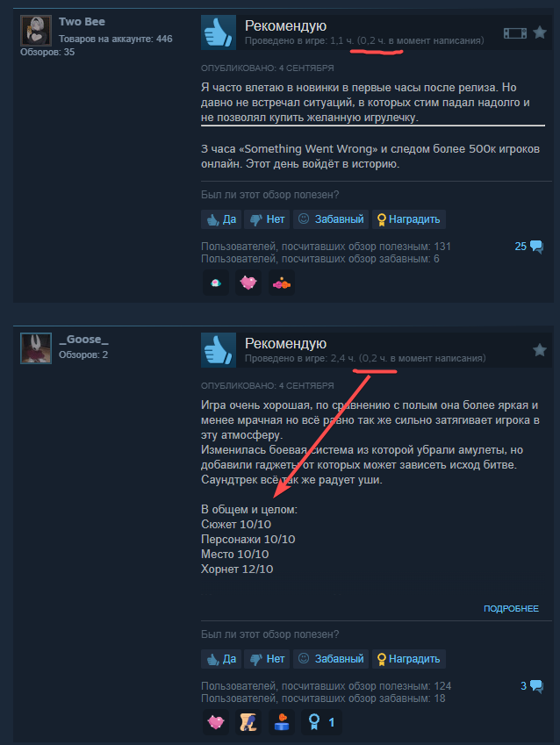Vote Нет on Two Bee's review

(267, 219)
